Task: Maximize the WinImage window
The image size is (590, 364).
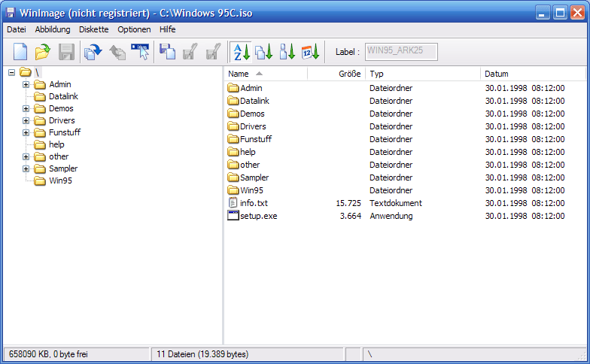Action: tap(560, 12)
